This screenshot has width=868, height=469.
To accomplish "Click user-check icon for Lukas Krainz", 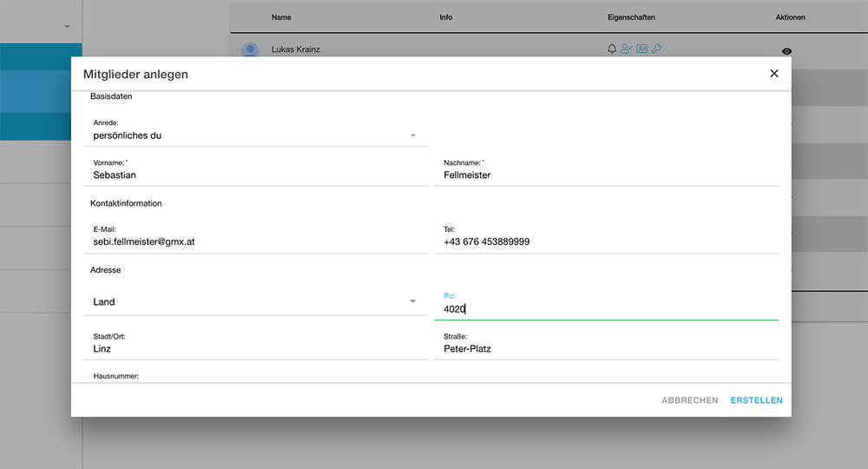I will coord(626,49).
